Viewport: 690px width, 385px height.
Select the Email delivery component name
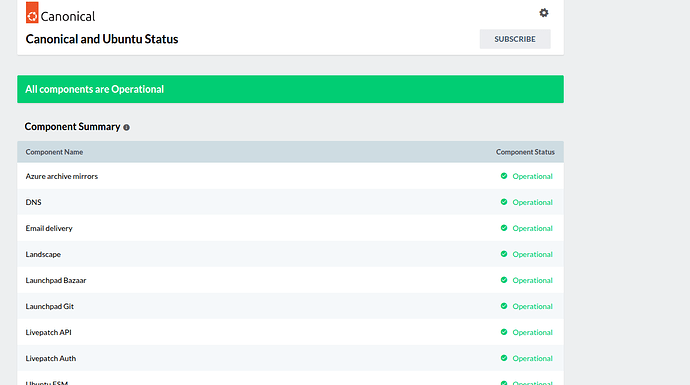(49, 228)
